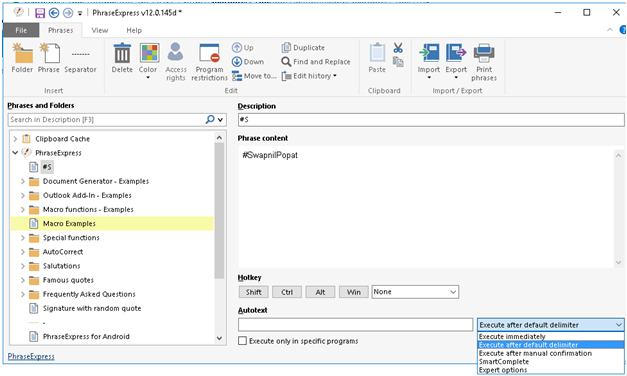The image size is (627, 376).
Task: Switch to the View tab
Action: point(100,30)
